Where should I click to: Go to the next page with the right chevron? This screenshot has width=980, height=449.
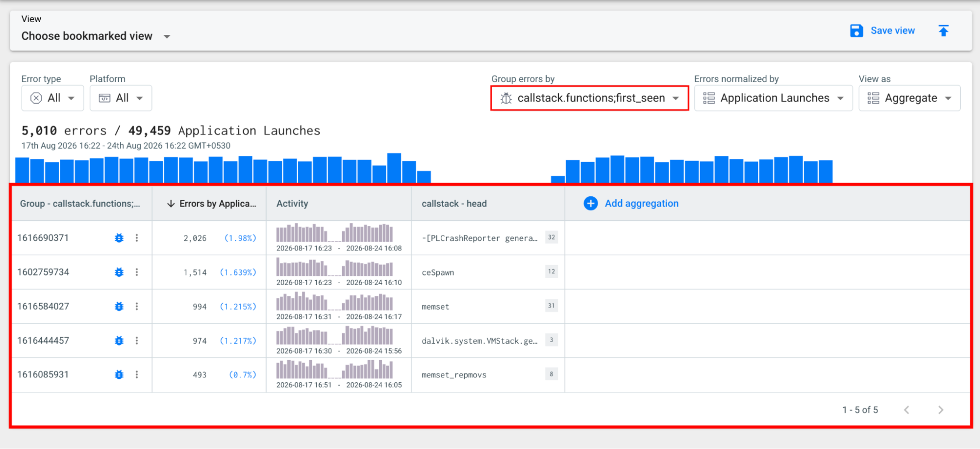point(940,410)
